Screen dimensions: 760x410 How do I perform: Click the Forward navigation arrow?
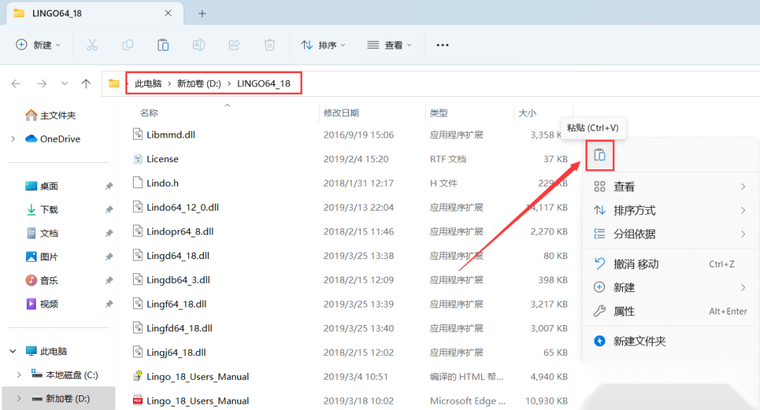tap(42, 83)
